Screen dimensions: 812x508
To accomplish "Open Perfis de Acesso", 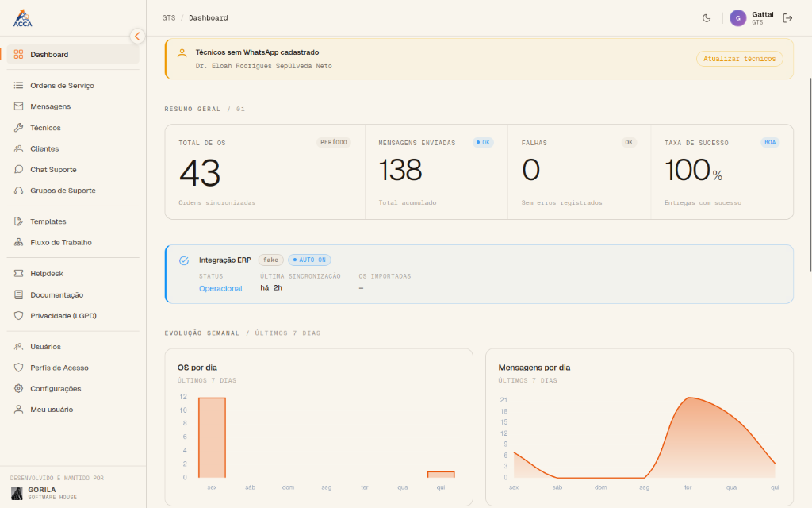I will click(73, 368).
